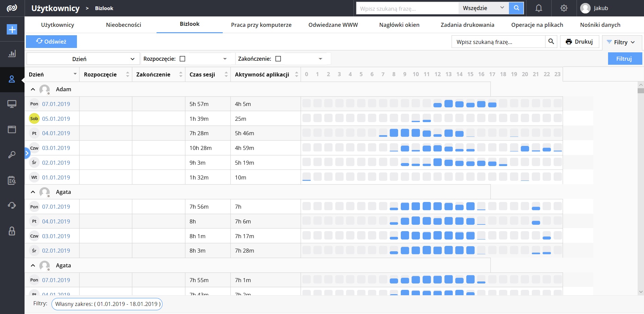Switch to Zadania drukowania tab
The image size is (644, 314).
[467, 25]
